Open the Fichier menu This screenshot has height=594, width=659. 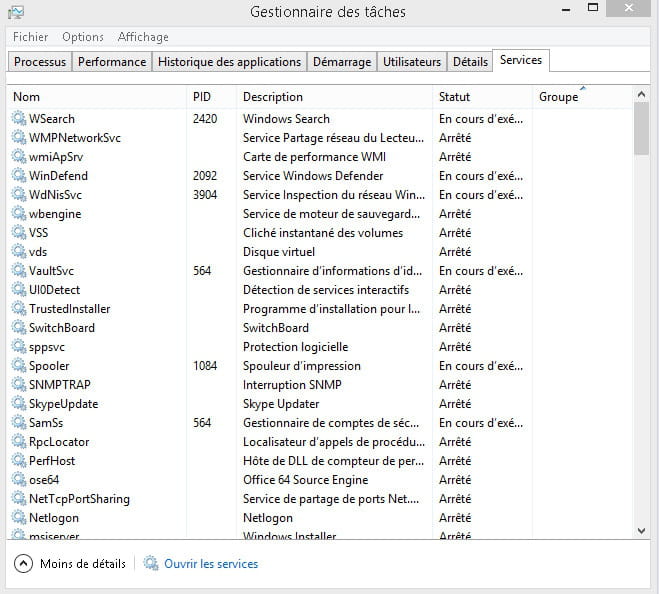point(30,37)
